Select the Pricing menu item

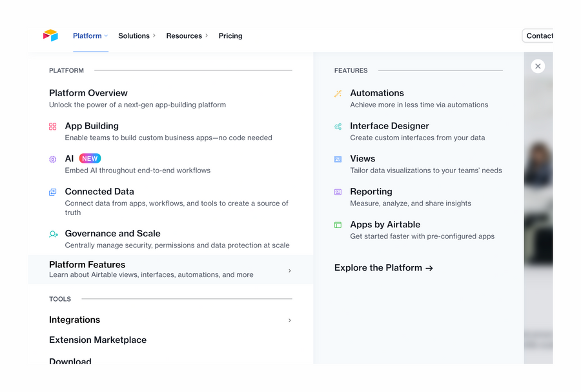pos(230,36)
